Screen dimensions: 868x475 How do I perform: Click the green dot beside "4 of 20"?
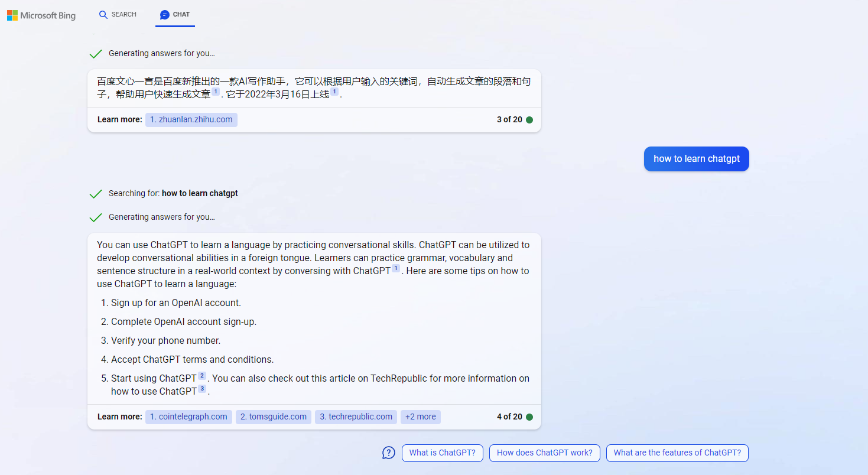point(529,417)
